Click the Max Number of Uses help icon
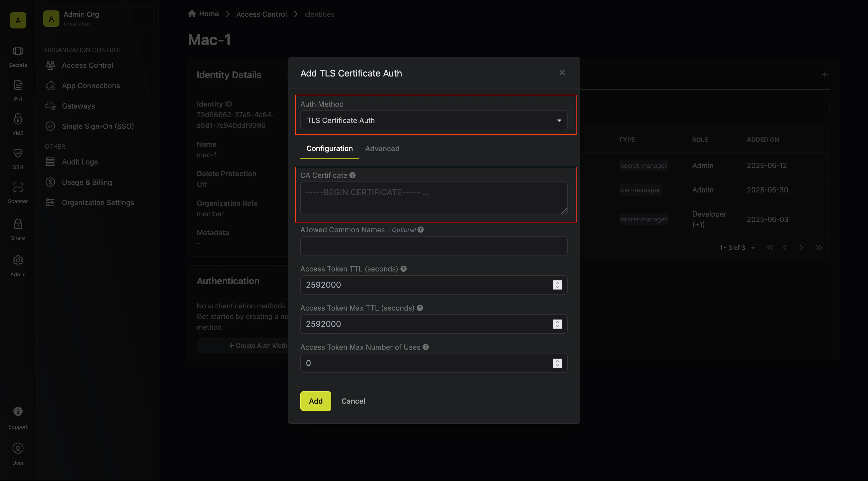This screenshot has height=481, width=868. tap(426, 347)
